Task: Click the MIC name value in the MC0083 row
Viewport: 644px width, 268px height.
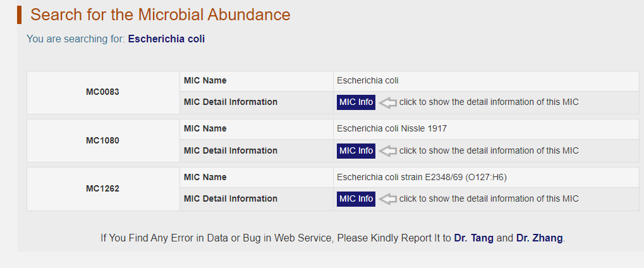Action: pyautogui.click(x=368, y=81)
